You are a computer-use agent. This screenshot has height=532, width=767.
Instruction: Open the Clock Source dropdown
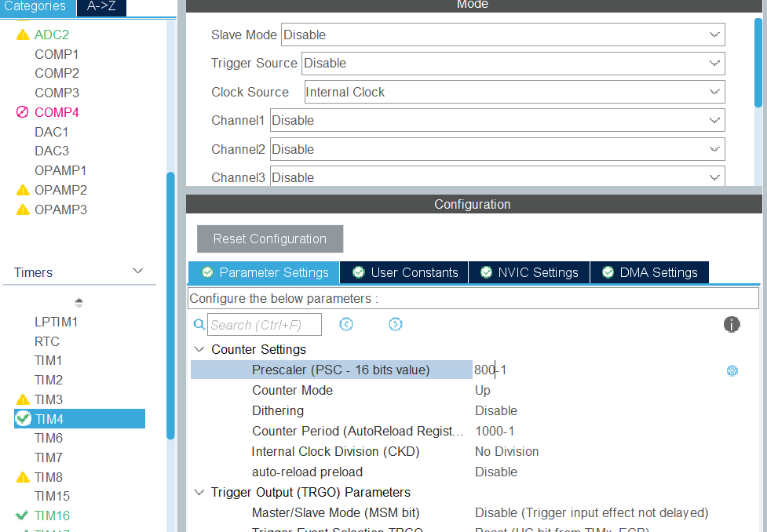514,92
